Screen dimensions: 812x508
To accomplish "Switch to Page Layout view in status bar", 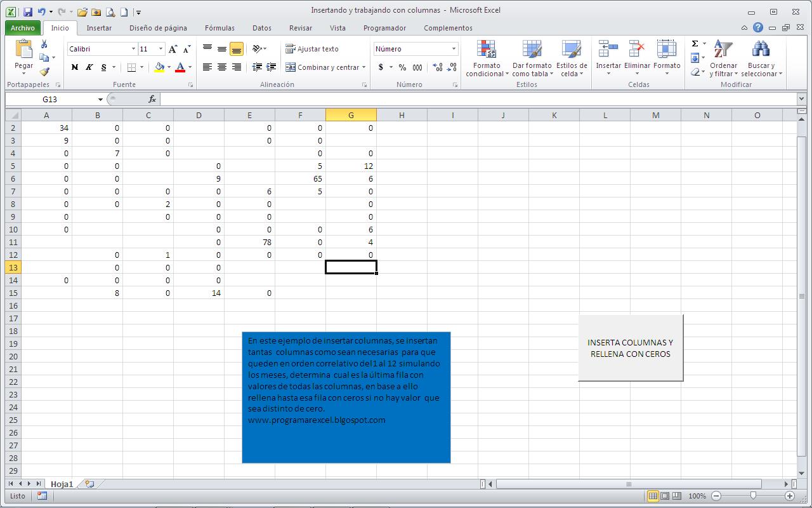I will (665, 496).
